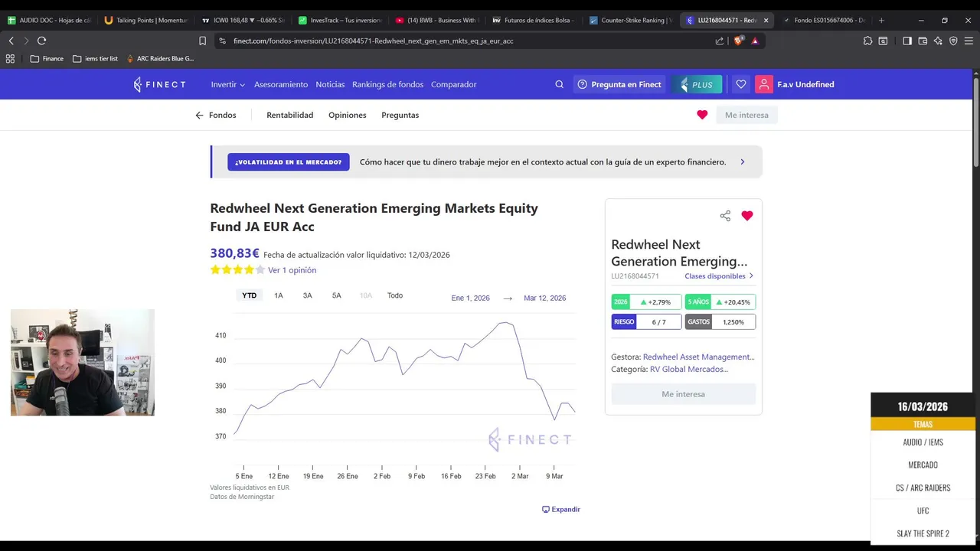Bookmark this page using the address bar icon
Image resolution: width=980 pixels, height=551 pixels.
click(202, 41)
